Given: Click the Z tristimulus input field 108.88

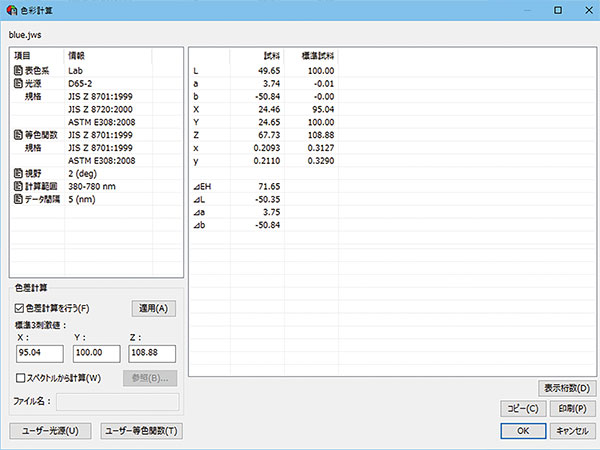Looking at the screenshot, I should [x=152, y=353].
